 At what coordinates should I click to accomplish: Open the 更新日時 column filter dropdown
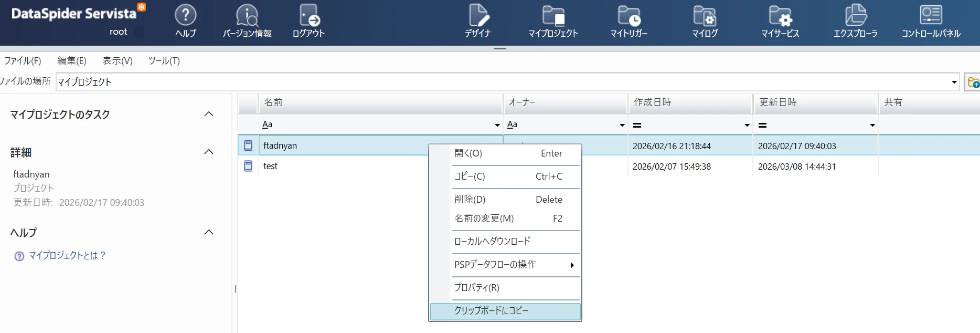(872, 125)
